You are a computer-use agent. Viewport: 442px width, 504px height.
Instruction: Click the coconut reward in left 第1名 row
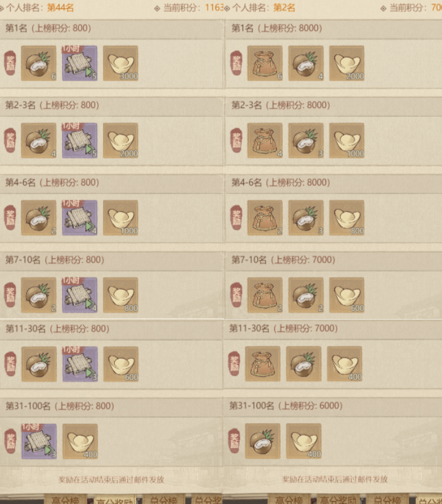coord(39,63)
